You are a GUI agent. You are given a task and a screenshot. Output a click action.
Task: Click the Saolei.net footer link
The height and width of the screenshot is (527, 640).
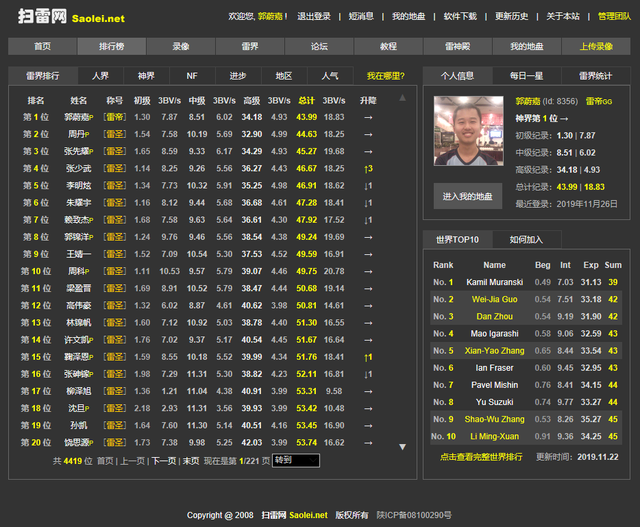point(308,515)
